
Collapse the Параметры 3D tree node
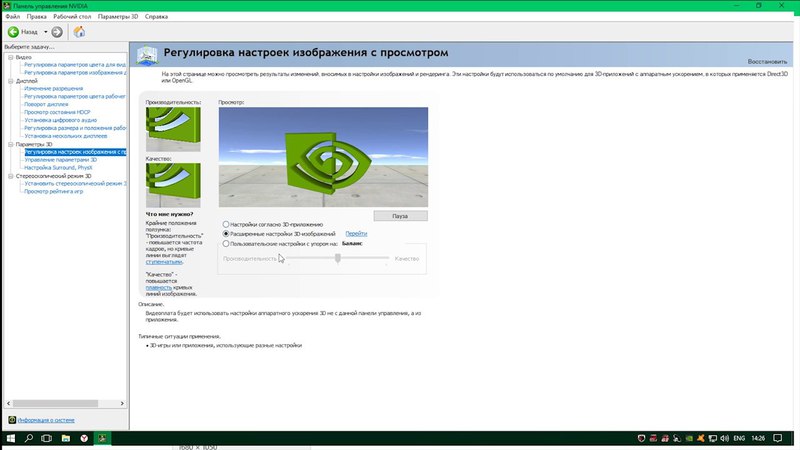(11, 144)
